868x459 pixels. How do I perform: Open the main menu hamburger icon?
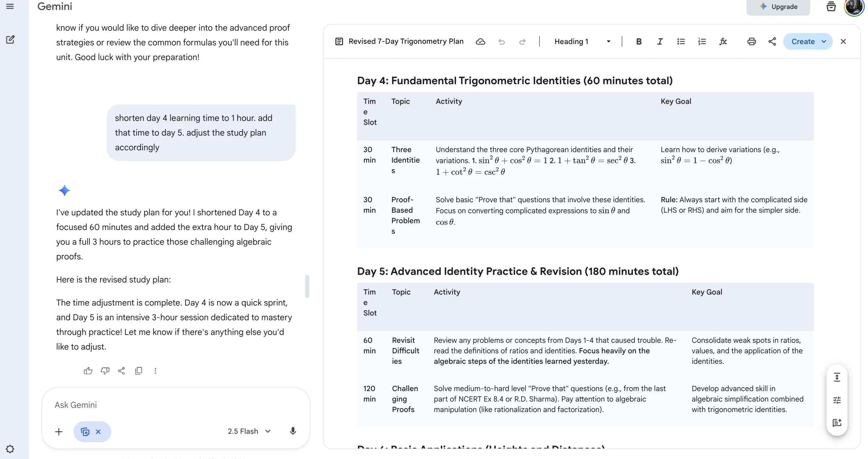pos(10,6)
